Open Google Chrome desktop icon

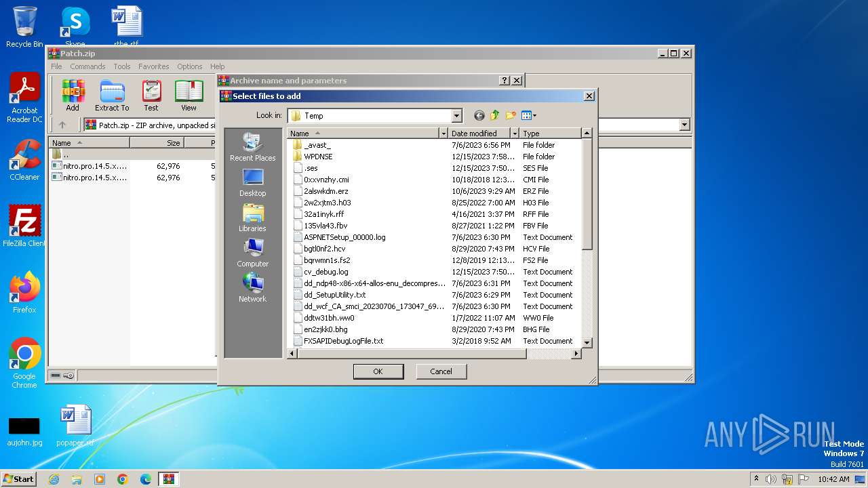pyautogui.click(x=24, y=363)
